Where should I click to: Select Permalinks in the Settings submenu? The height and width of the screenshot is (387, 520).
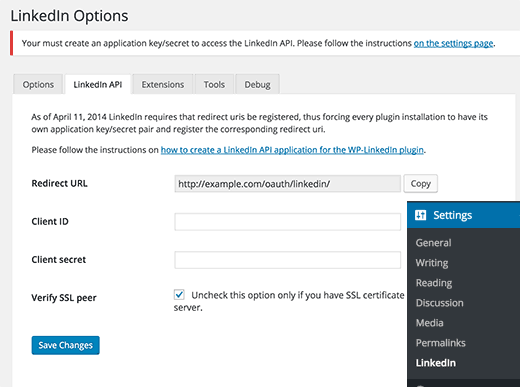440,343
